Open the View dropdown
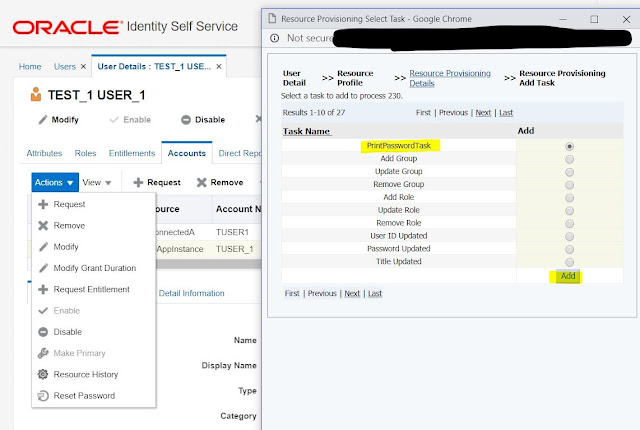This screenshot has width=640, height=430. coord(97,182)
